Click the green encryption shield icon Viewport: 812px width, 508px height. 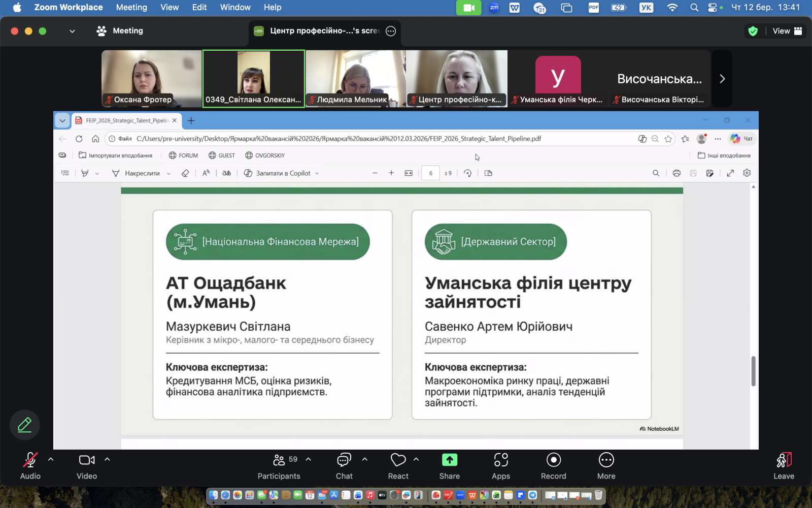(753, 31)
